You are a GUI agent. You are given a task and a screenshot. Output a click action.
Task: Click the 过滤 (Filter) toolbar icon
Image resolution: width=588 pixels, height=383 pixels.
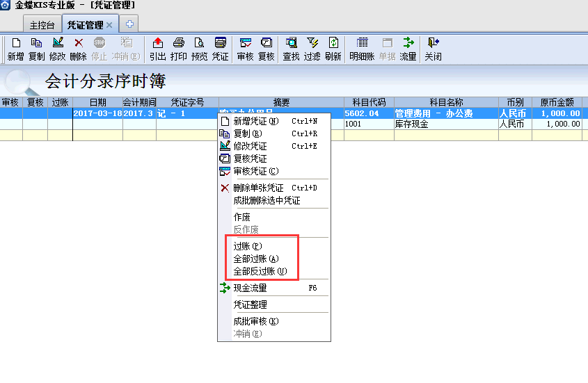(x=312, y=48)
